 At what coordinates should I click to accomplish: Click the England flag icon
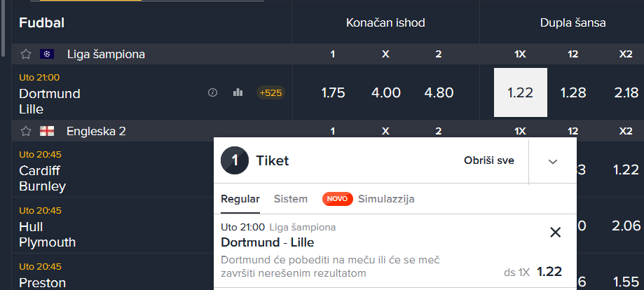click(x=47, y=132)
